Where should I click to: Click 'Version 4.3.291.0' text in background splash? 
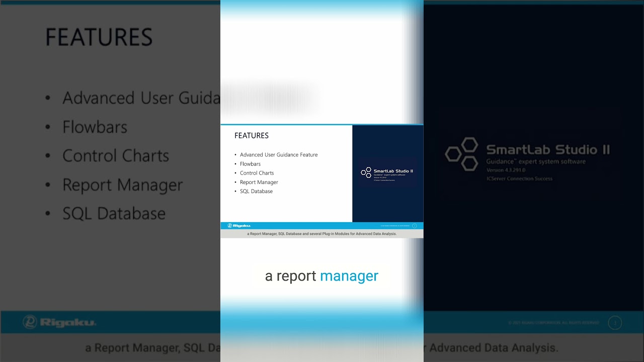(x=506, y=170)
